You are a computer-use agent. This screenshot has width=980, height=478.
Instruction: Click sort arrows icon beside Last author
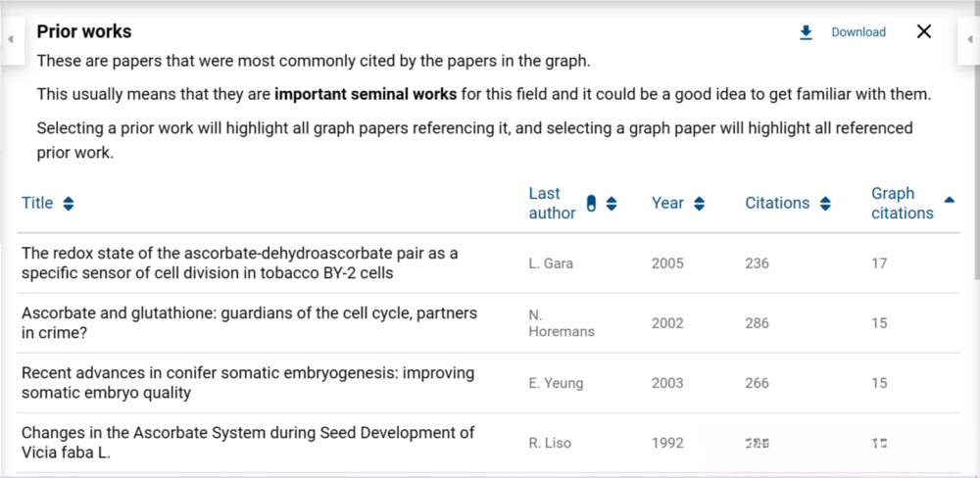pyautogui.click(x=612, y=204)
